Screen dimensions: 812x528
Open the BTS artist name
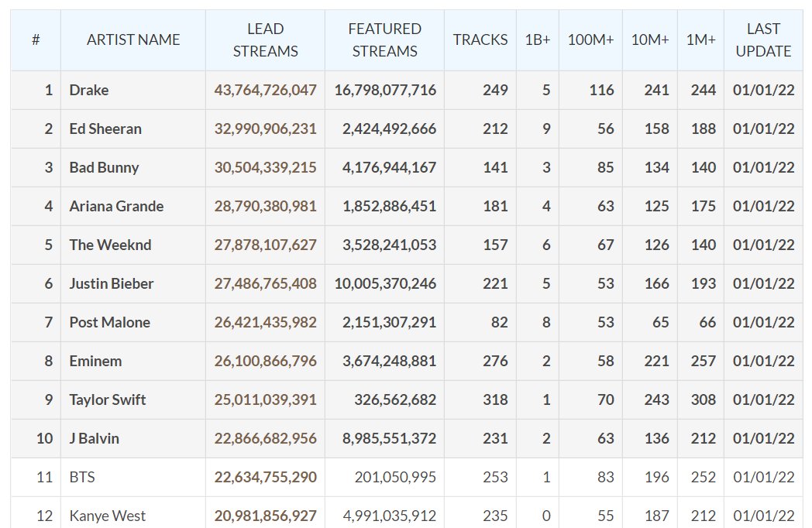(x=82, y=477)
